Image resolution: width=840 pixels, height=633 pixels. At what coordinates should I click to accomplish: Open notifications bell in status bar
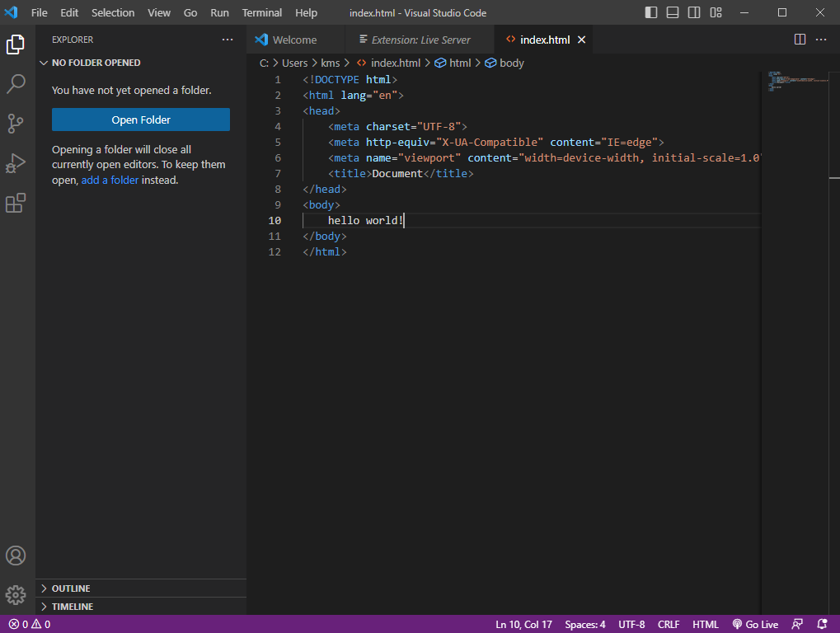822,624
